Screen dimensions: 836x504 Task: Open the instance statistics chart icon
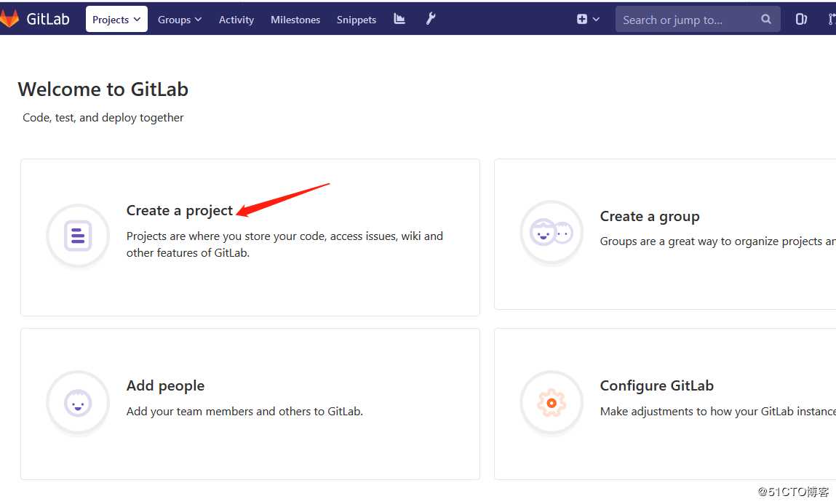[399, 19]
